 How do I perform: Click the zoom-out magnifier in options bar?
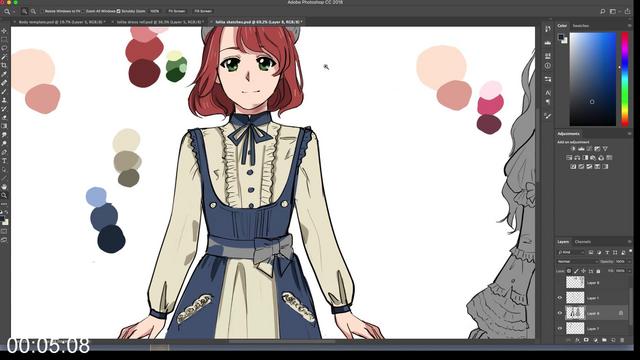(33, 11)
